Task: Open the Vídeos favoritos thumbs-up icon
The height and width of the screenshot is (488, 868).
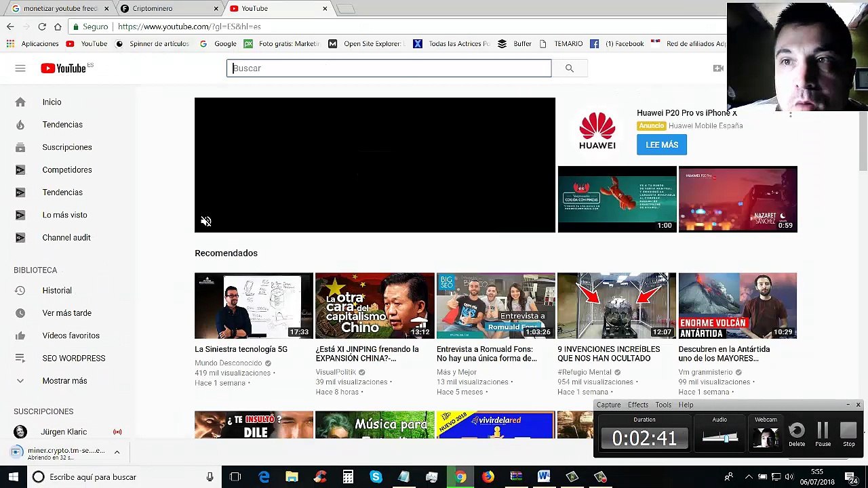Action: 20,335
